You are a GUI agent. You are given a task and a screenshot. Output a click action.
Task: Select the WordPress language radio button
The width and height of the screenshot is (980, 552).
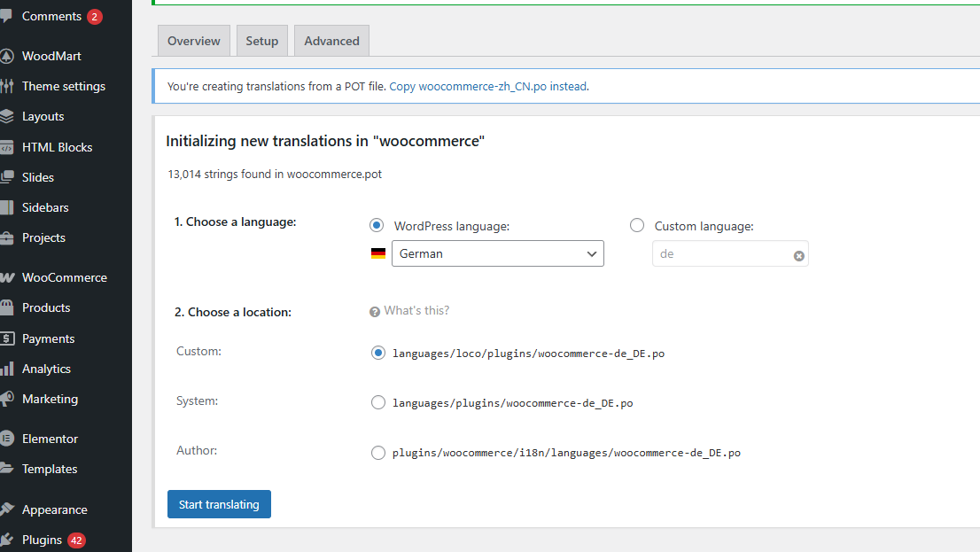click(x=377, y=224)
